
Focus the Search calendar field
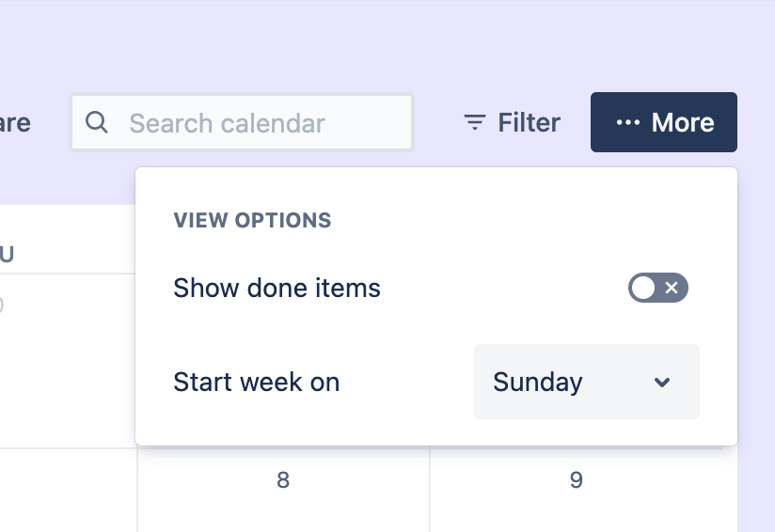tap(254, 123)
